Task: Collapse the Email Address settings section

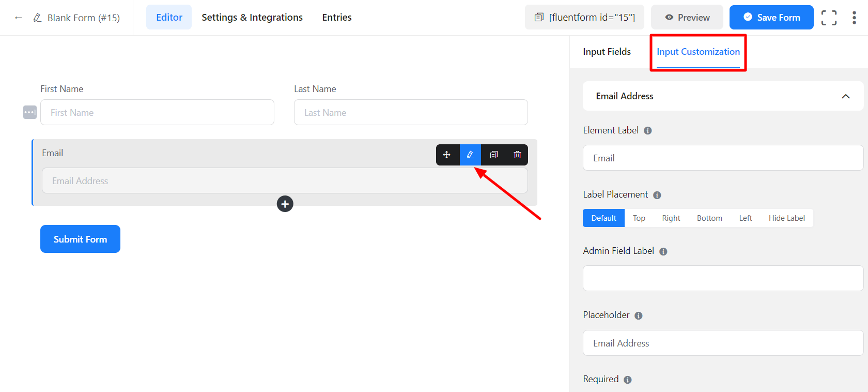Action: (x=845, y=96)
